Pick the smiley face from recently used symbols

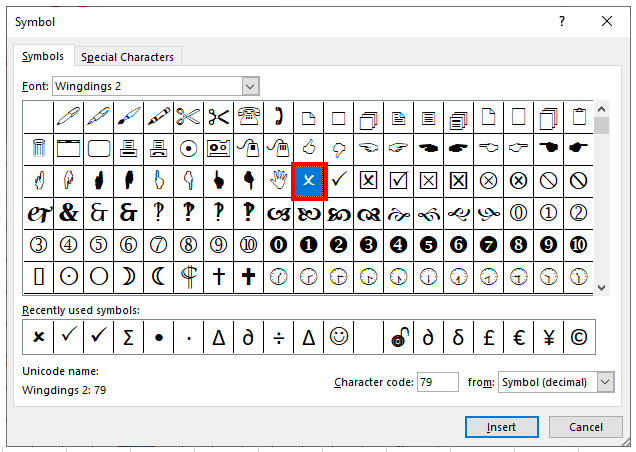click(338, 338)
